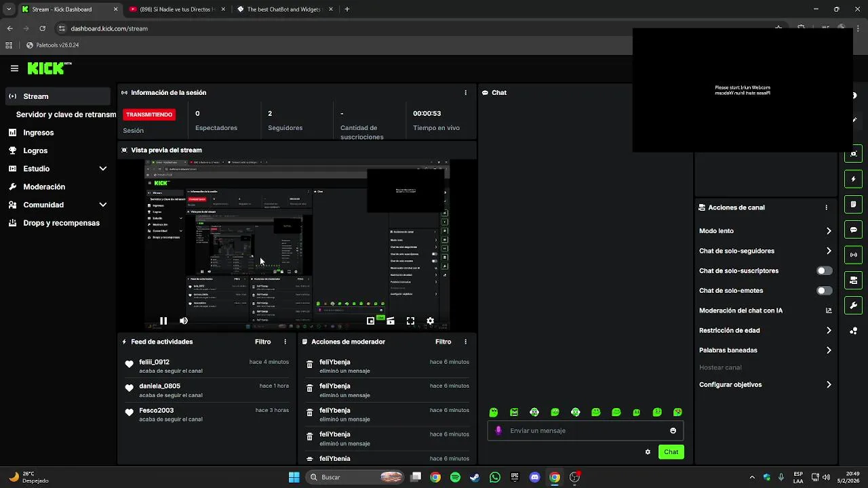Open Configurar objetivos chevron

(829, 385)
